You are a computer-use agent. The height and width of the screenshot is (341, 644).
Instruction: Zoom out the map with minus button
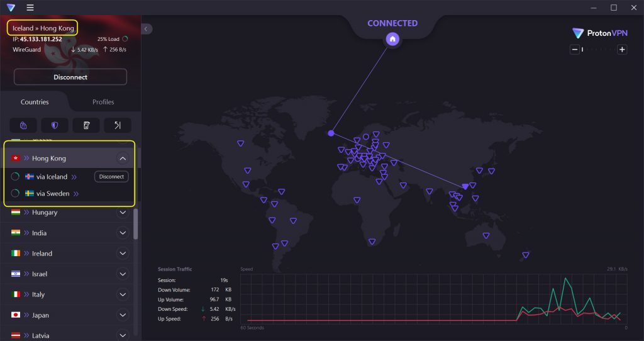pos(575,50)
